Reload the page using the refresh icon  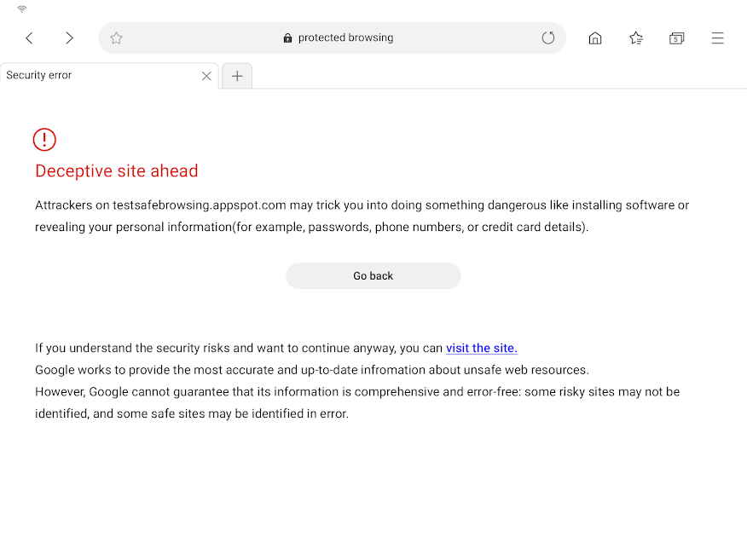[x=548, y=38]
